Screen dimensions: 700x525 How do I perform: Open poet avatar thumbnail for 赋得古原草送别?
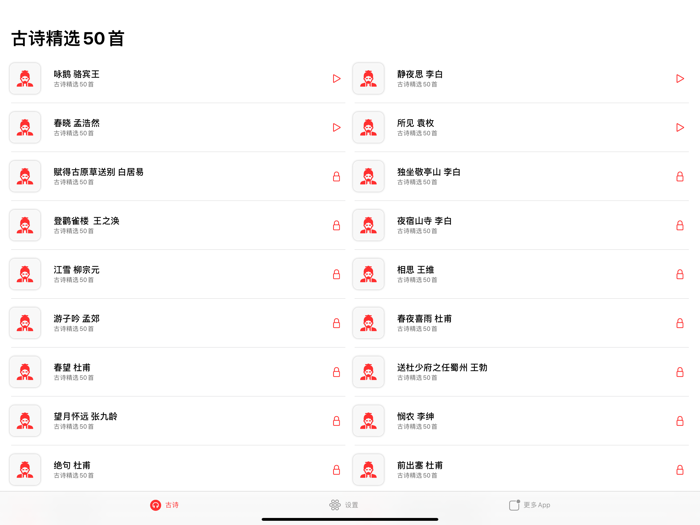(x=25, y=176)
